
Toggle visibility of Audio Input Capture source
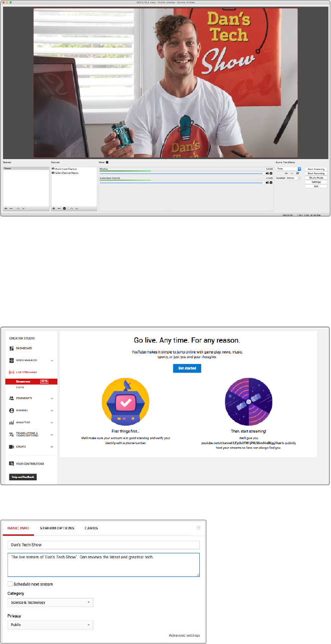(x=53, y=169)
